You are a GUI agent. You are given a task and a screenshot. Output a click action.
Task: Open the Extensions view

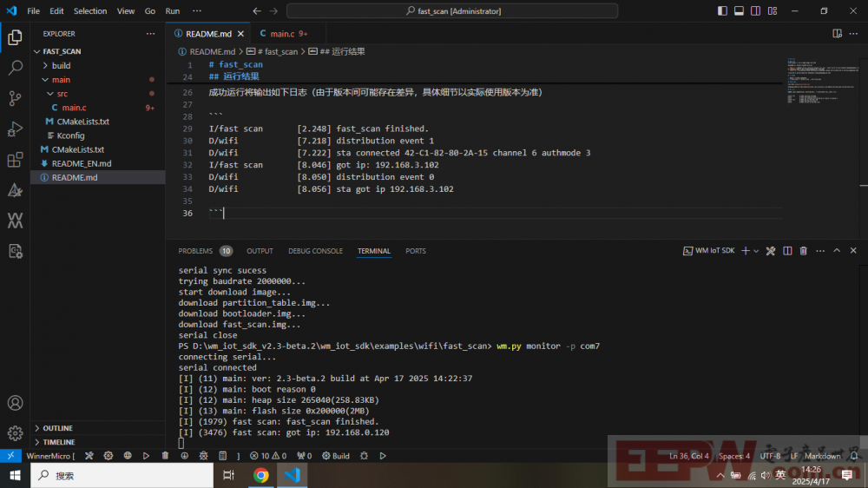pyautogui.click(x=15, y=160)
